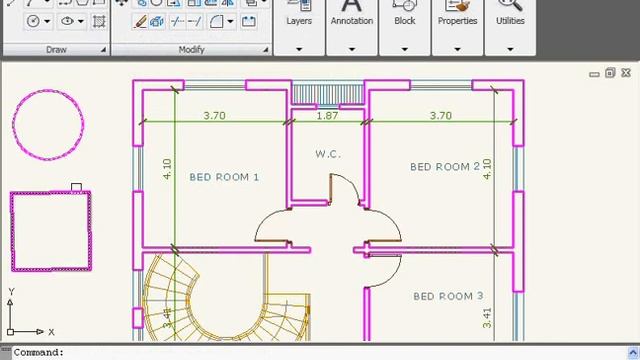Expand the Draw panel via corner arrow
Image resolution: width=640 pixels, height=360 pixels.
coord(103,50)
